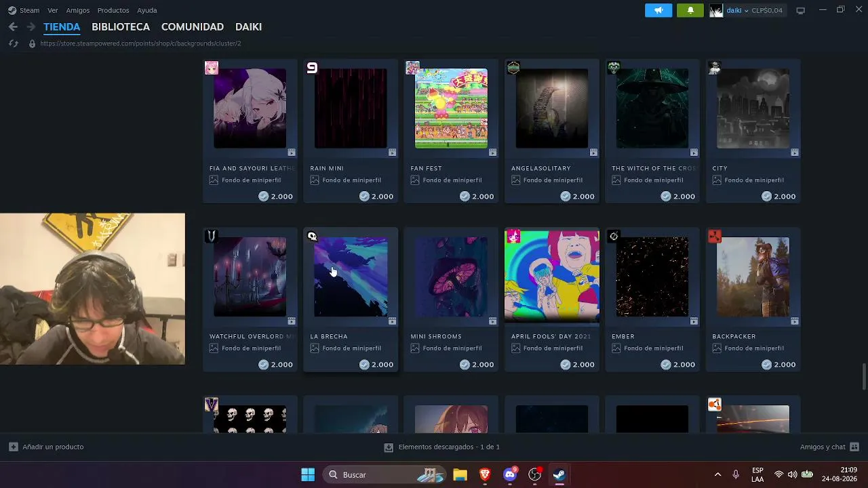Open Elementos descargados downloads status
The width and height of the screenshot is (868, 488).
[x=442, y=447]
